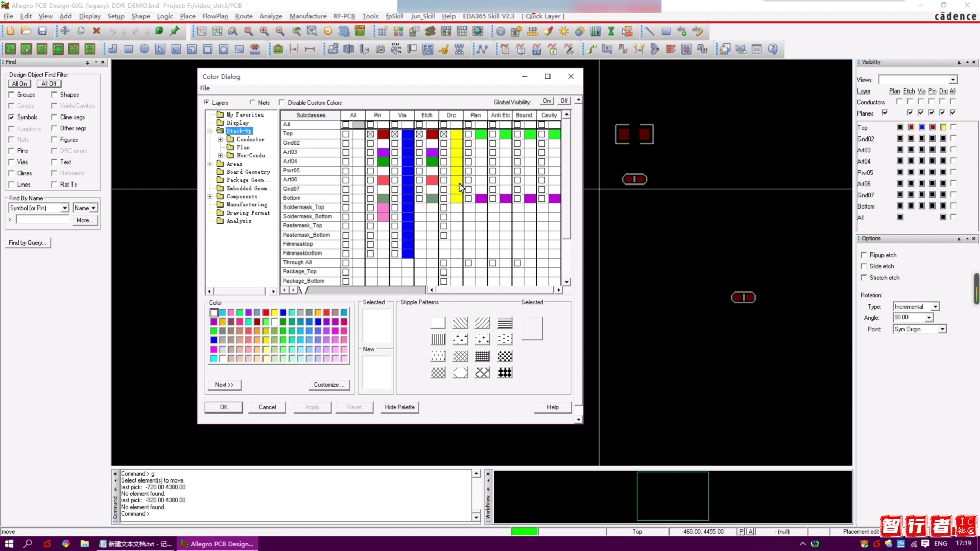Enable the Shapes find filter checkbox
The image size is (980, 551).
pos(54,95)
